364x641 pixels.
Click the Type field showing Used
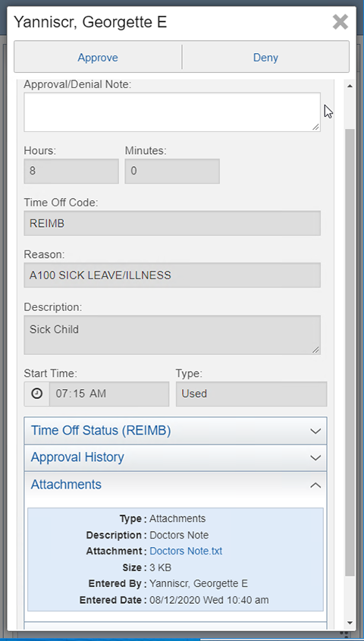[251, 394]
